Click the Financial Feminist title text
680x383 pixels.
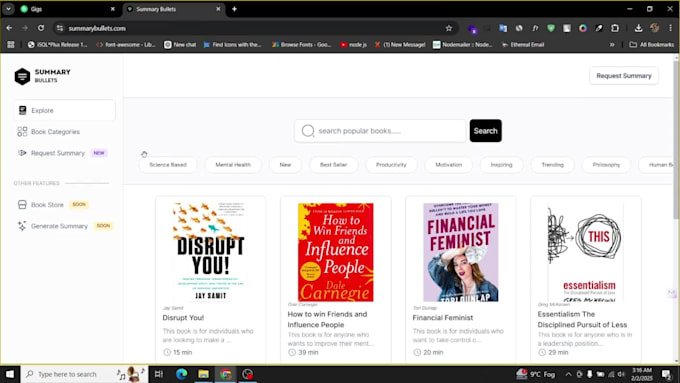coord(442,318)
